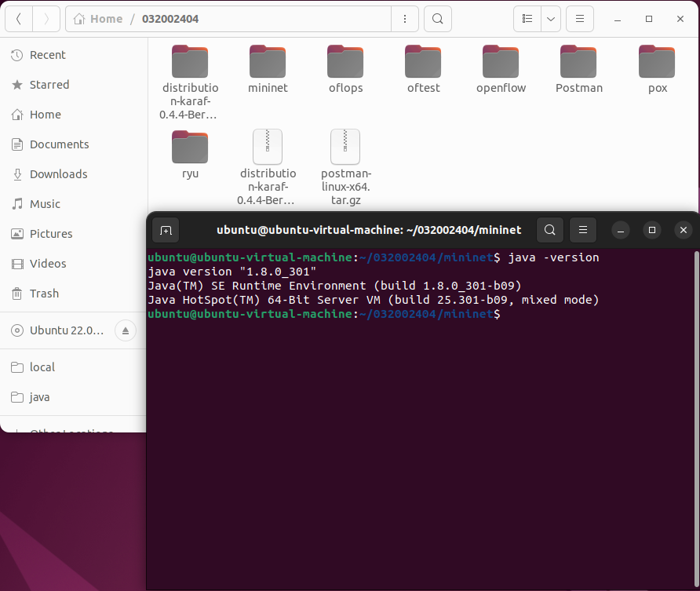This screenshot has width=700, height=591.
Task: Click the Terminal title bar text
Action: [369, 230]
